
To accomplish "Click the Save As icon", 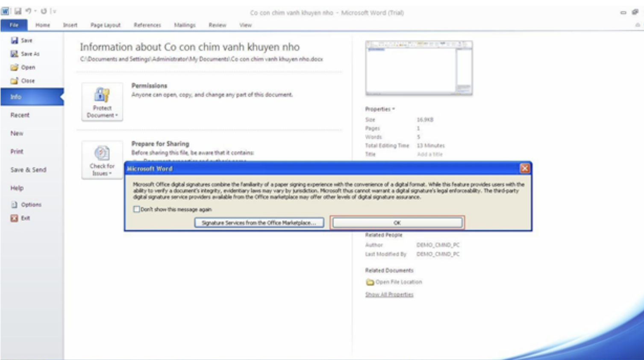I will (x=14, y=54).
